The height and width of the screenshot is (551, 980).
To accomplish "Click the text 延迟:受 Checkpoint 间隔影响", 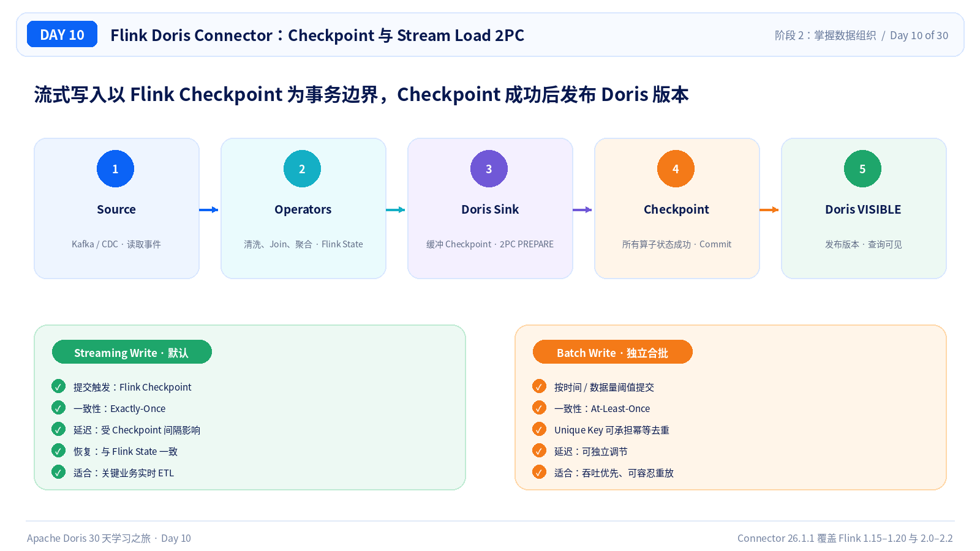I will [x=137, y=430].
